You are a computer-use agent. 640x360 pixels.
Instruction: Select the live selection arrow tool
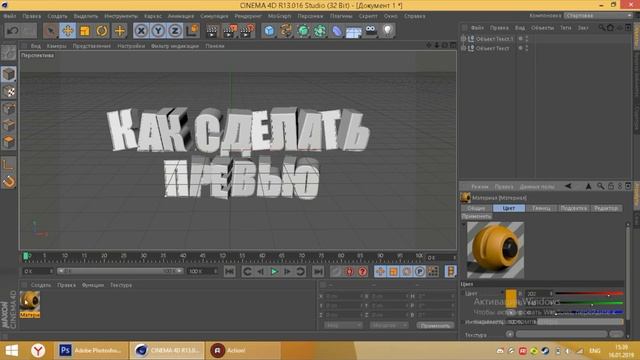(51, 31)
